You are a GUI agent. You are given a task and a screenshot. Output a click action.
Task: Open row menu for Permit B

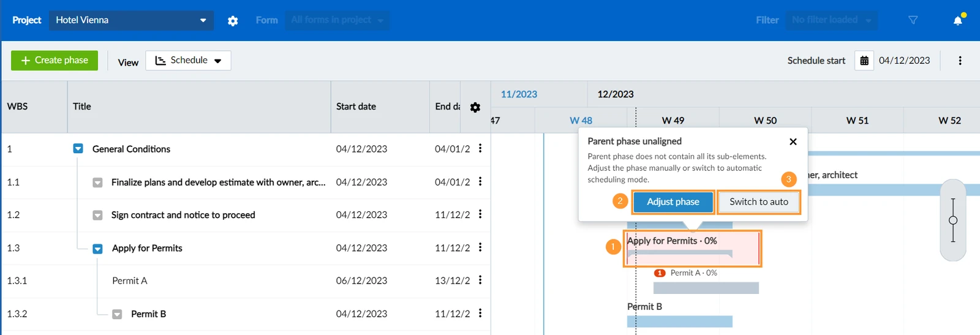[480, 313]
